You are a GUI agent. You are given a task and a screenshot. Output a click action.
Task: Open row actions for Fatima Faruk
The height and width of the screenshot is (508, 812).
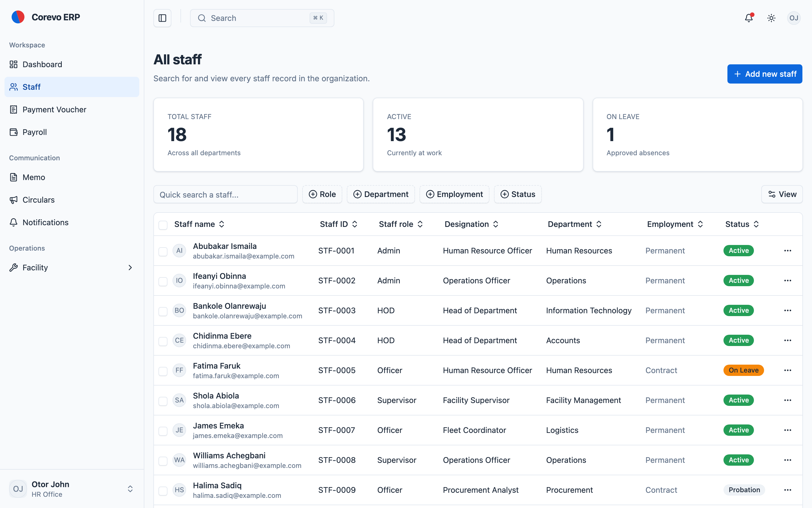coord(788,370)
